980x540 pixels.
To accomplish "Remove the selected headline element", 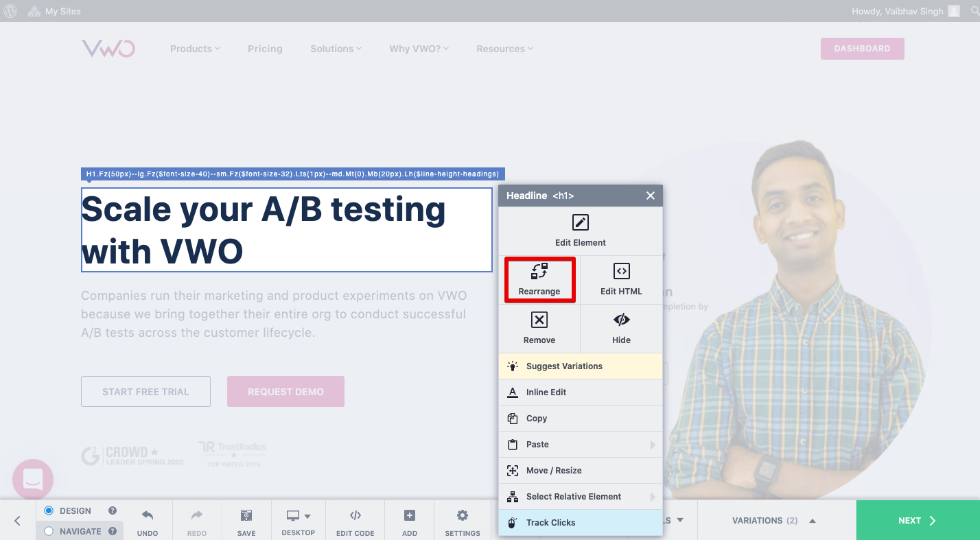I will [539, 329].
